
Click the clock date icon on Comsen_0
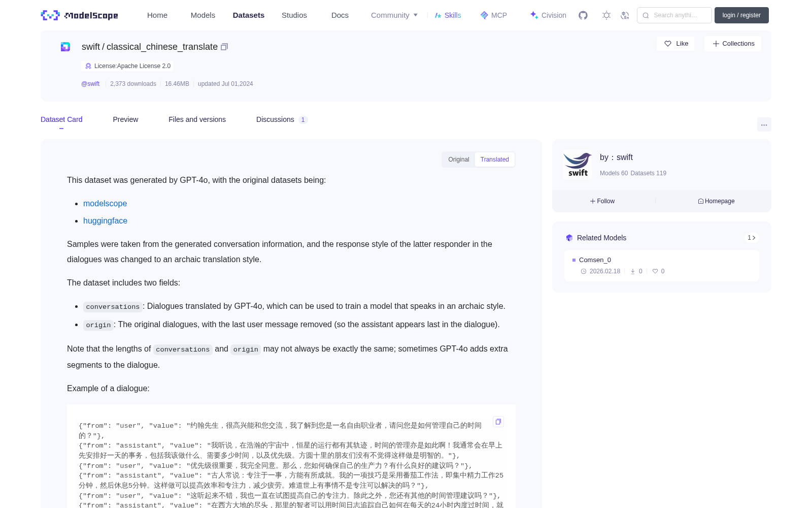[x=584, y=271]
